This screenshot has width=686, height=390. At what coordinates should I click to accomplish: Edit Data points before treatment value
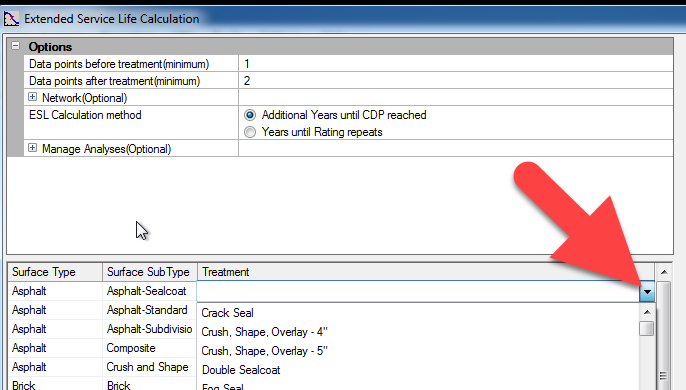(455, 64)
